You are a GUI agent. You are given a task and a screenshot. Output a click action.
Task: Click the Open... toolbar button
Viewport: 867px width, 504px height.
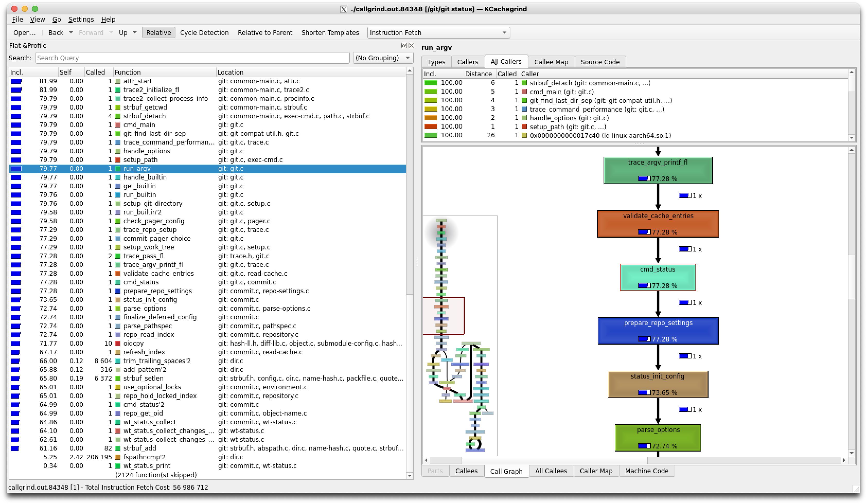tap(24, 33)
